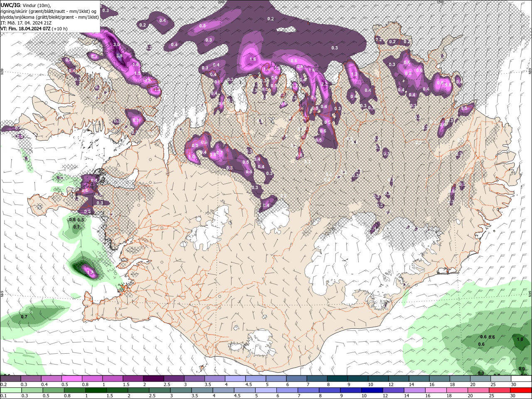
Task: Click the 30 label on the upper snow scale
Action: (x=514, y=384)
